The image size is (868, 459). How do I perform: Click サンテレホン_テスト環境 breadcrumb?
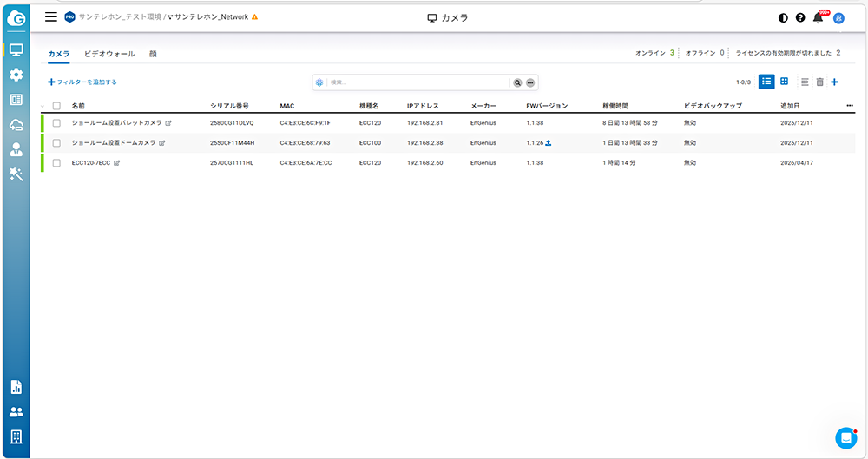[x=120, y=17]
